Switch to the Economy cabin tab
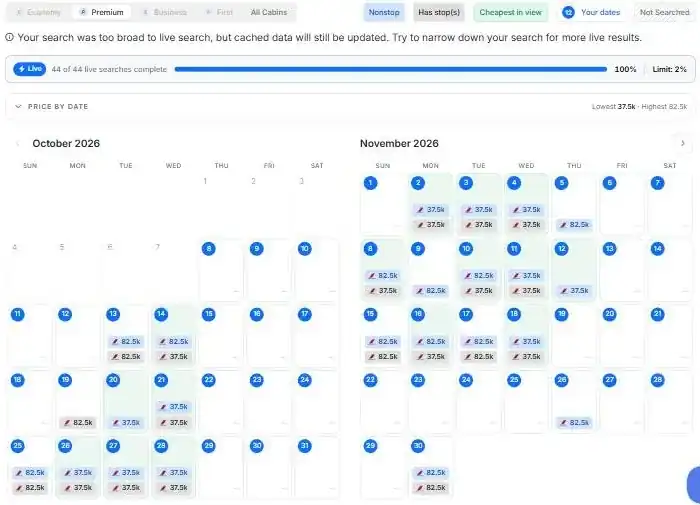 (38, 12)
